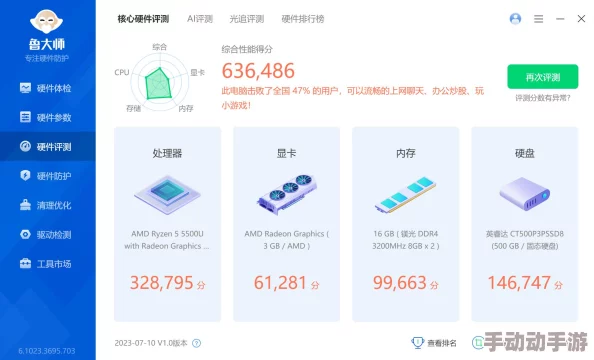Switch to the 光追评测 tab

(x=247, y=19)
